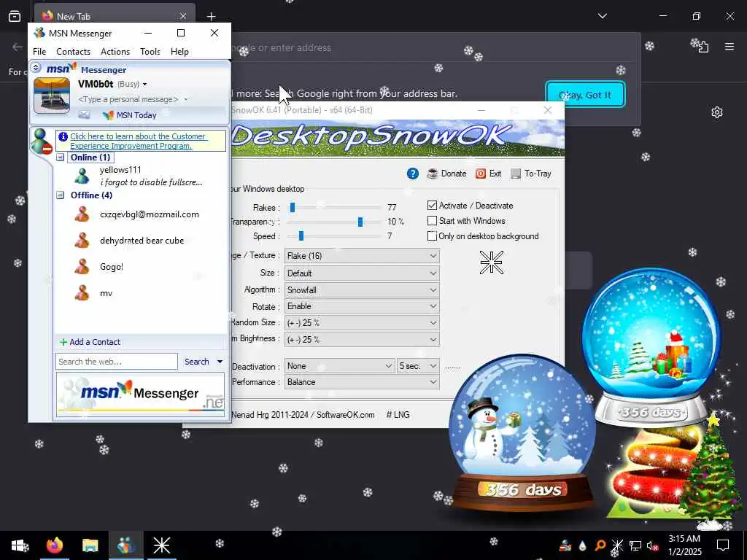Click the DesktopSnowOK snowflake taskbar button
The width and height of the screenshot is (747, 560).
coord(161,545)
